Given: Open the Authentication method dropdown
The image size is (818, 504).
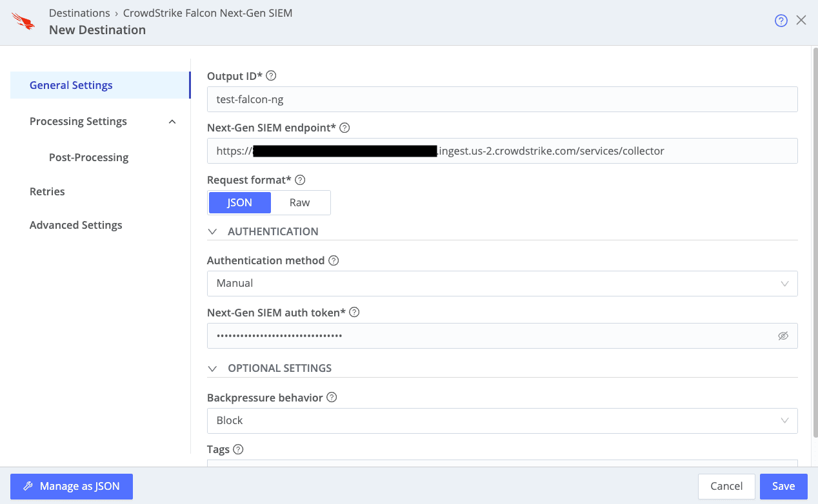Looking at the screenshot, I should click(502, 284).
